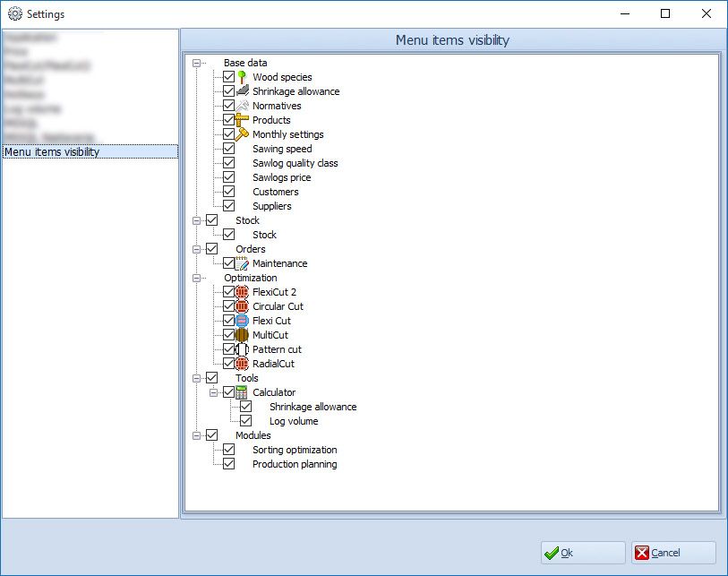
Task: Select Shrinkage allowance under Calculator
Action: coord(313,407)
